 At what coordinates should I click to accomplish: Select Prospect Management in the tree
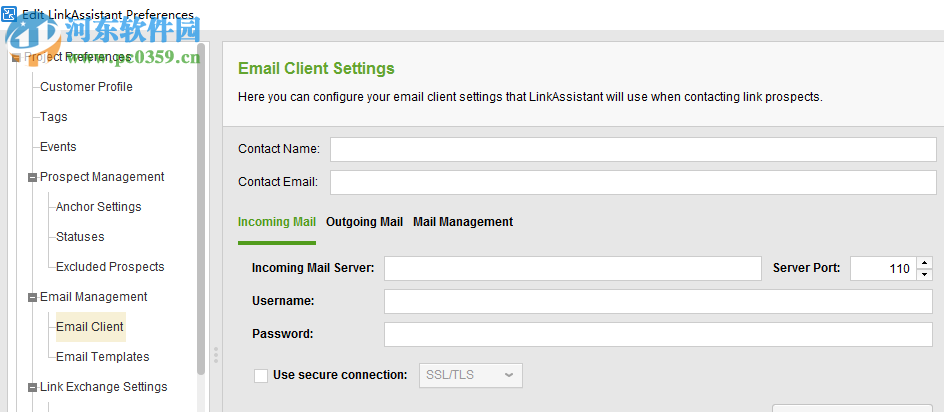pyautogui.click(x=102, y=177)
